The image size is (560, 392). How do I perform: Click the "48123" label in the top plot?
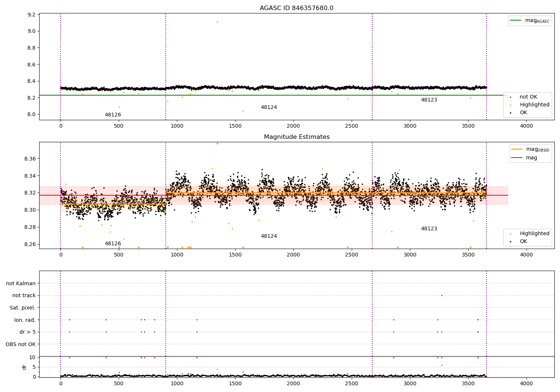(x=429, y=100)
